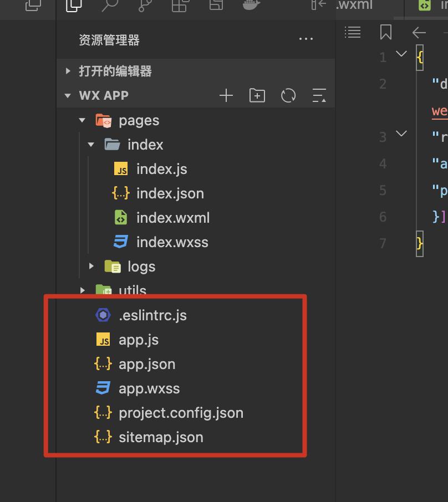Click the new file plus icon
This screenshot has width=448, height=502.
coord(226,95)
